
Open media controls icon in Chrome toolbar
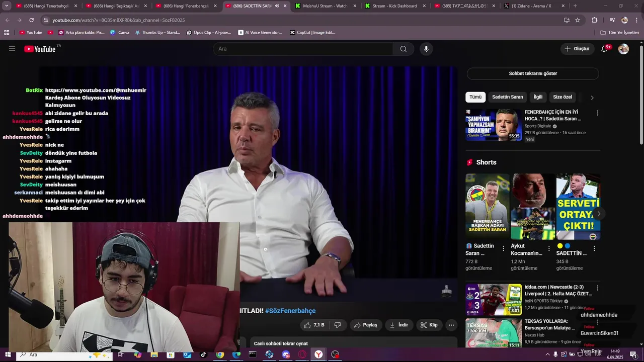coord(612,20)
